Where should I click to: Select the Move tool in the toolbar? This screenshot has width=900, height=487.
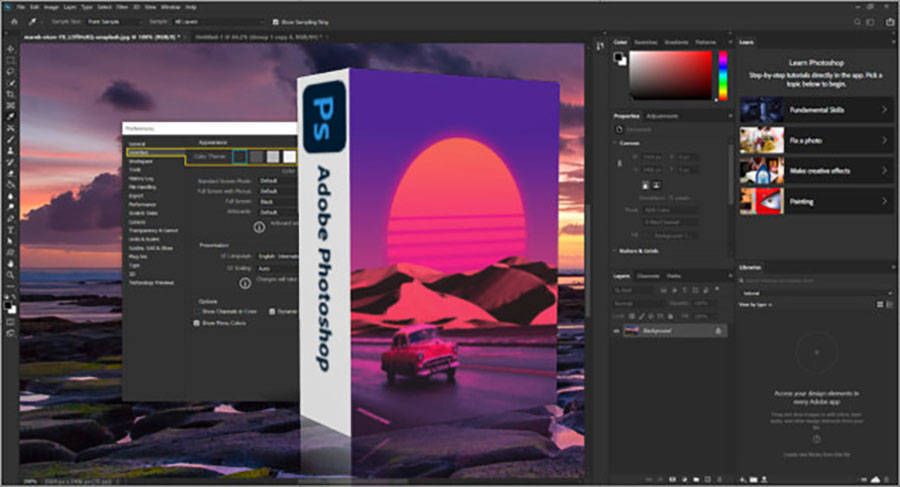pyautogui.click(x=10, y=48)
